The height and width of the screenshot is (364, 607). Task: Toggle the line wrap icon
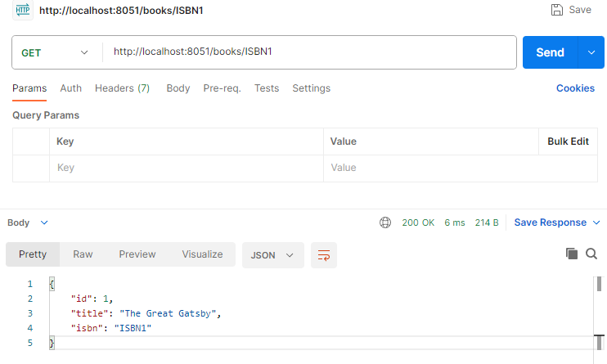(324, 255)
